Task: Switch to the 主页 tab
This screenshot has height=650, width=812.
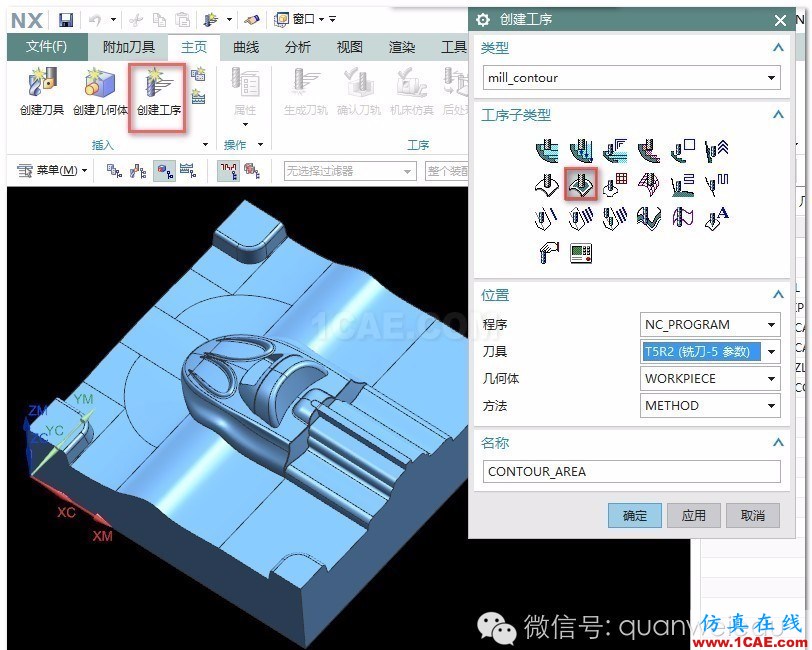Action: click(194, 47)
